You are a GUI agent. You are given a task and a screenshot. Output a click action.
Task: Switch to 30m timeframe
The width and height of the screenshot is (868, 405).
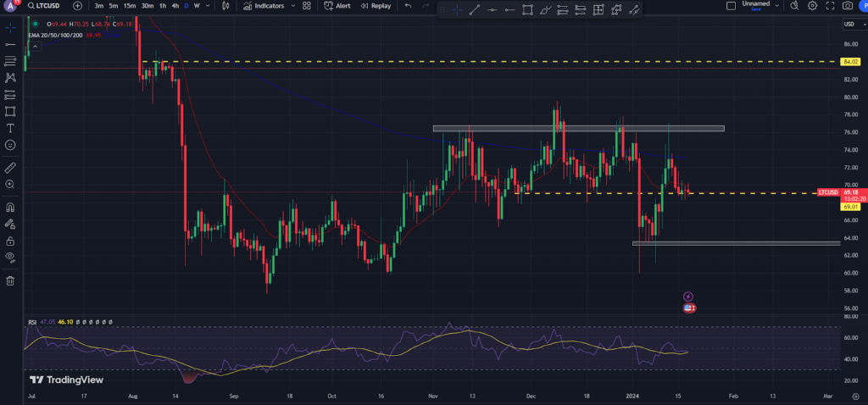(147, 6)
